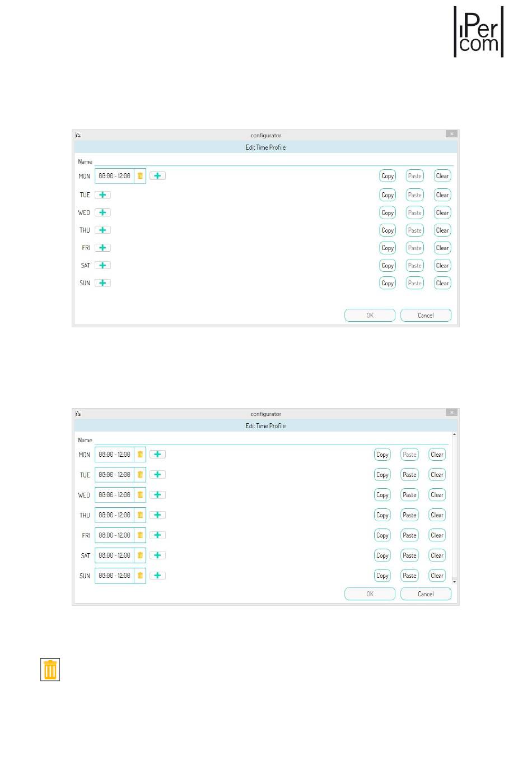Copy SAT row in lower dialog
This screenshot has width=532, height=783.
(x=382, y=555)
